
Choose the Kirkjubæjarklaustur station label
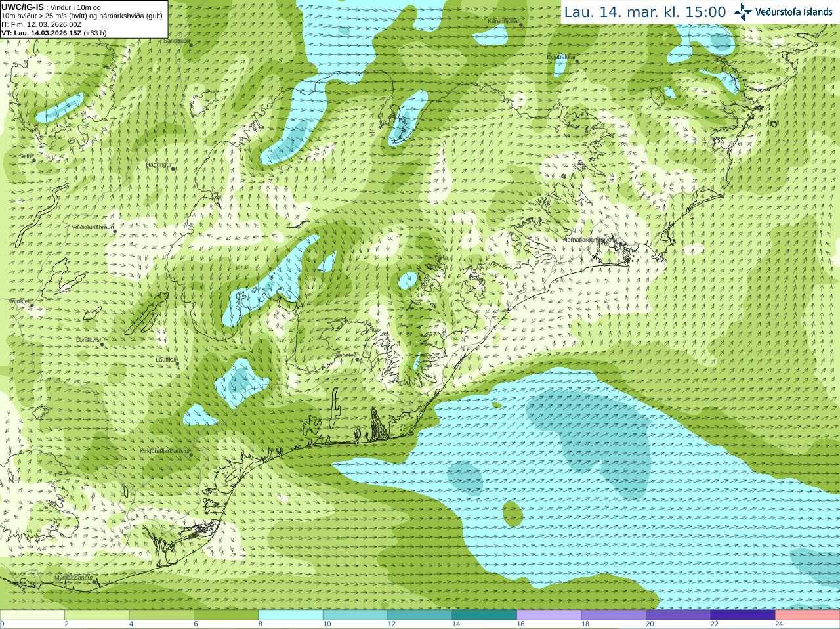(165, 451)
